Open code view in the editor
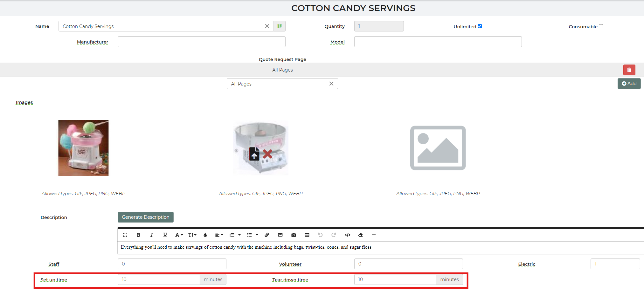644x289 pixels. pyautogui.click(x=347, y=235)
